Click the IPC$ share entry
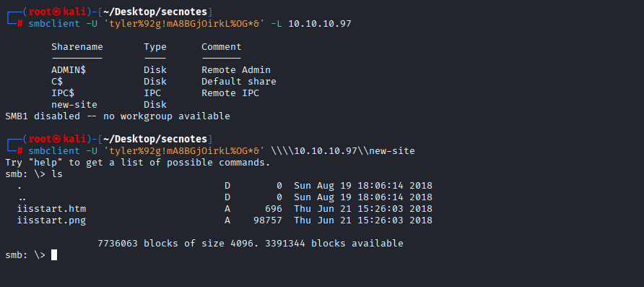Viewport: 644px width, 287px height. coord(63,93)
